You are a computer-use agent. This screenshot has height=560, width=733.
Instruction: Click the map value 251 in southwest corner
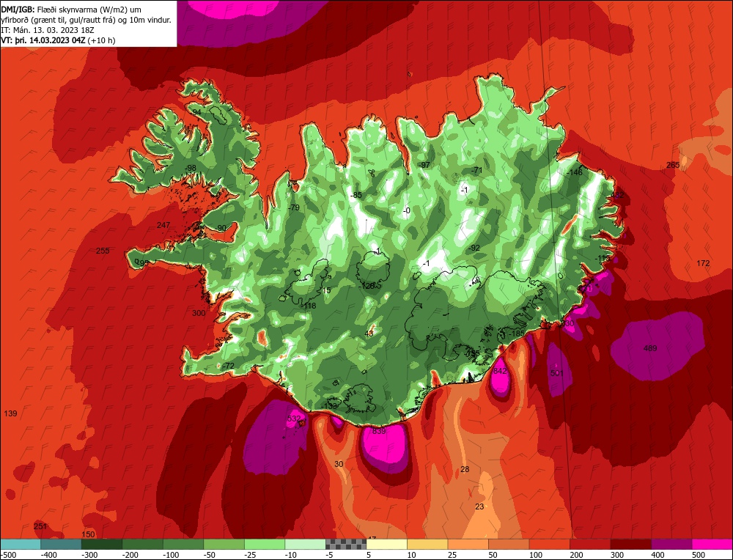click(40, 526)
